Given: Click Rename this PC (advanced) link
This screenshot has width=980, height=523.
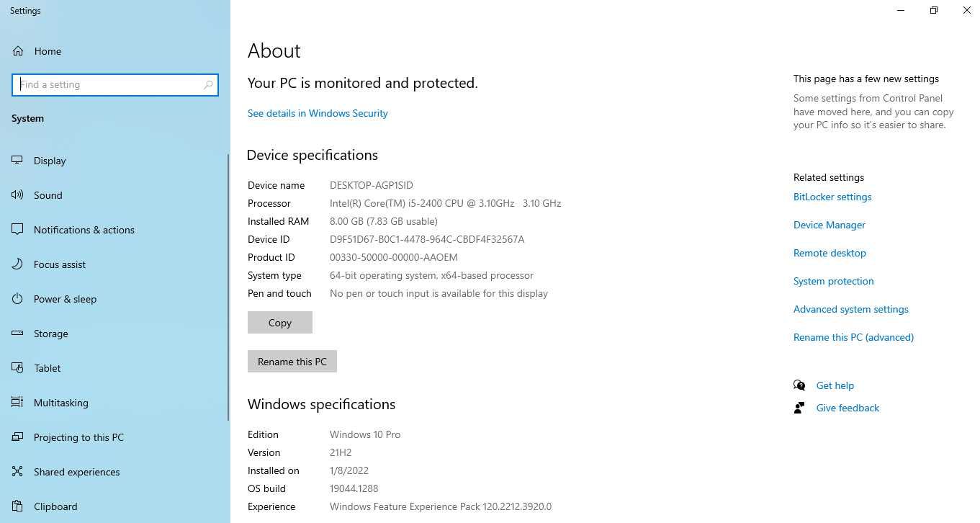Looking at the screenshot, I should (x=853, y=337).
